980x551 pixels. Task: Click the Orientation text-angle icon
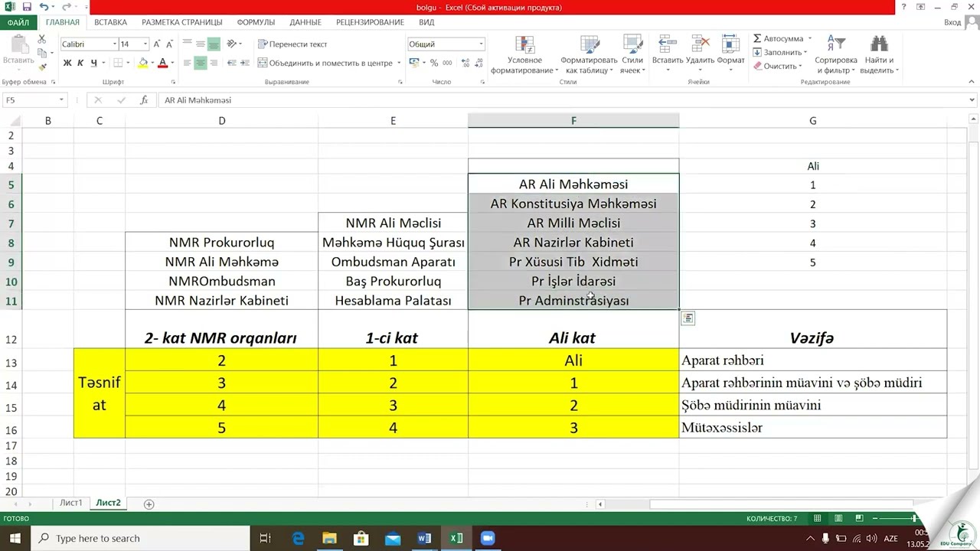tap(233, 44)
